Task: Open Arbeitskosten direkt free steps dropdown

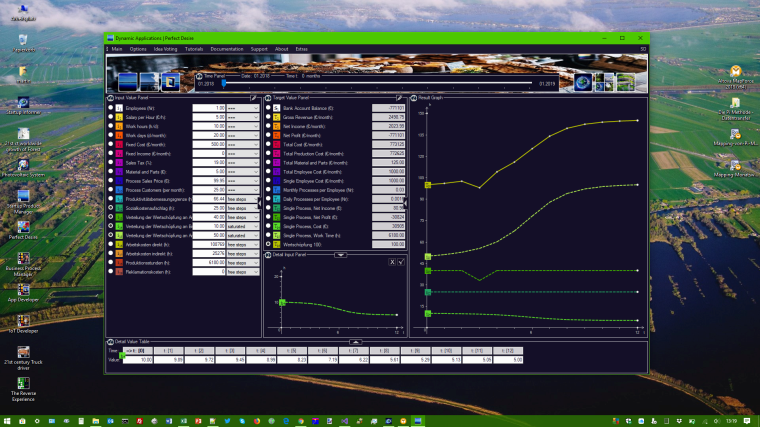Action: click(x=243, y=244)
